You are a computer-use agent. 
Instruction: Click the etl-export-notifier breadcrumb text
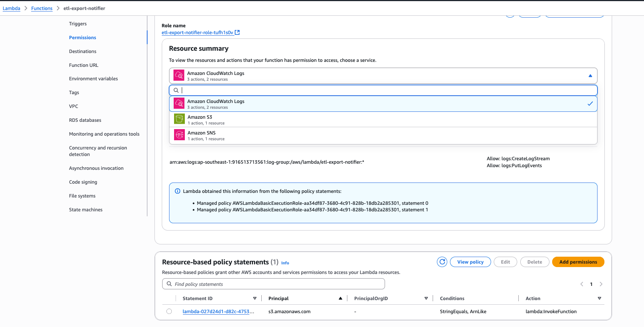click(x=84, y=8)
